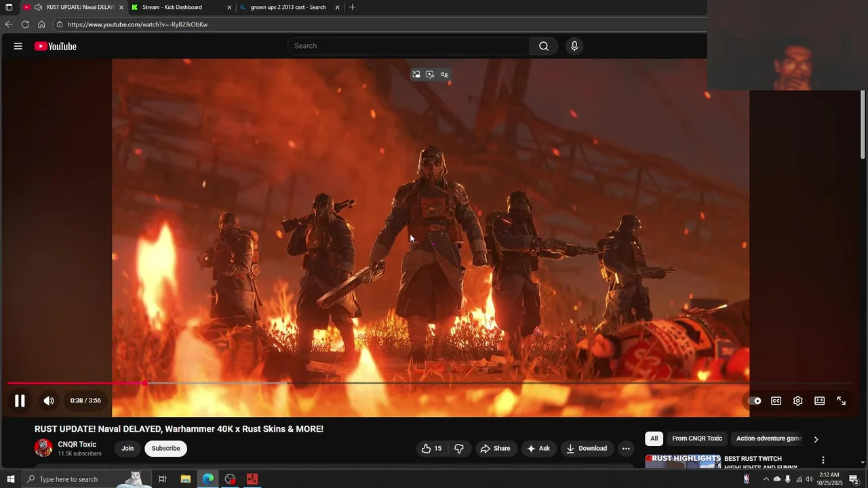This screenshot has height=488, width=868.
Task: Select the From CNQR Toxic chip
Action: coord(697,439)
